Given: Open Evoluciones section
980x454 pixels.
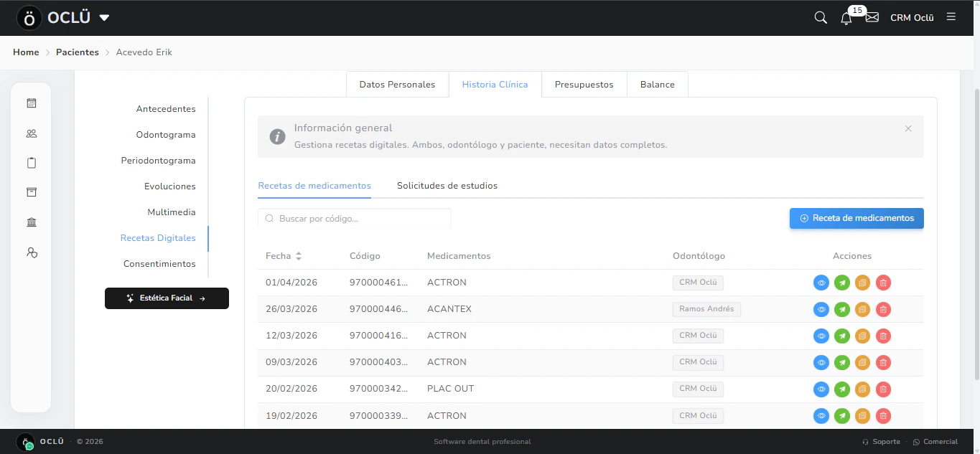Looking at the screenshot, I should (x=170, y=186).
